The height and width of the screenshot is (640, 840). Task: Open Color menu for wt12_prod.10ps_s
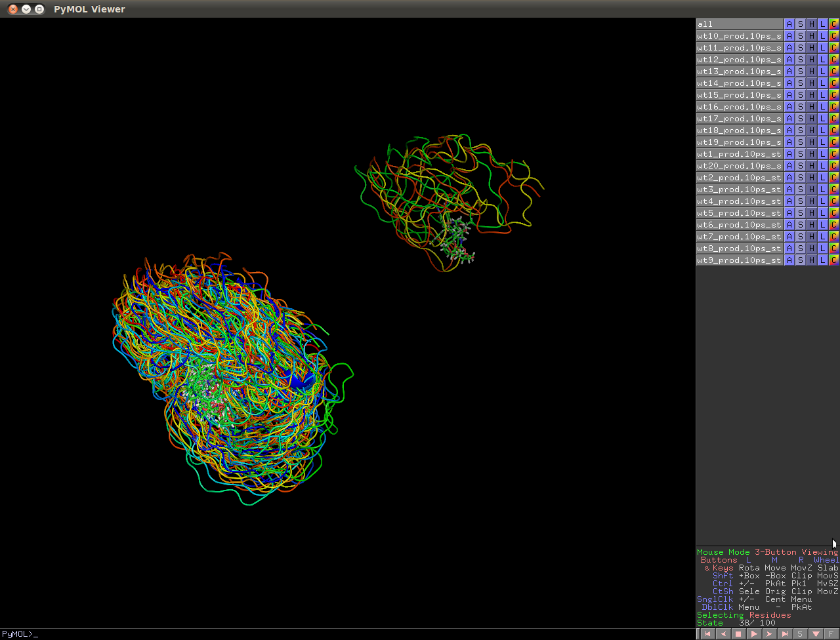click(834, 60)
